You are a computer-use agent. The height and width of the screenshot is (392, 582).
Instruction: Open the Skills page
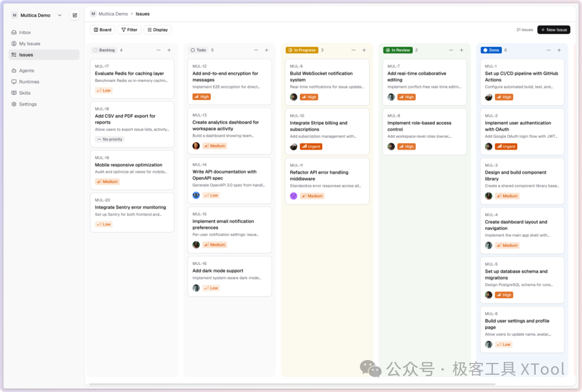[44, 93]
